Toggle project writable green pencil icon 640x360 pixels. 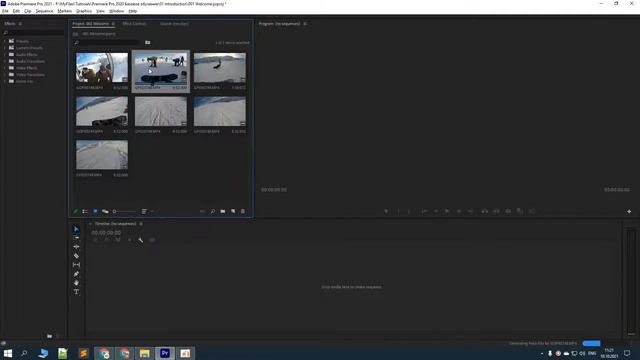point(75,211)
